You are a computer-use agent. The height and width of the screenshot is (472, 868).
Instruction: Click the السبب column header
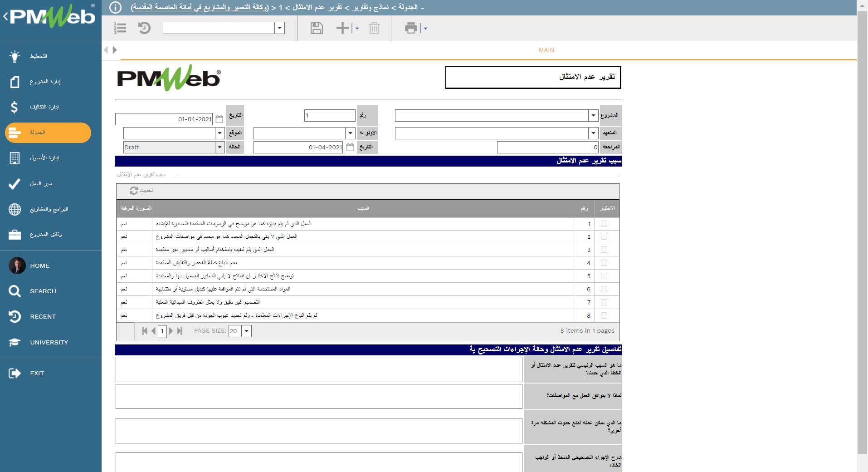point(363,208)
